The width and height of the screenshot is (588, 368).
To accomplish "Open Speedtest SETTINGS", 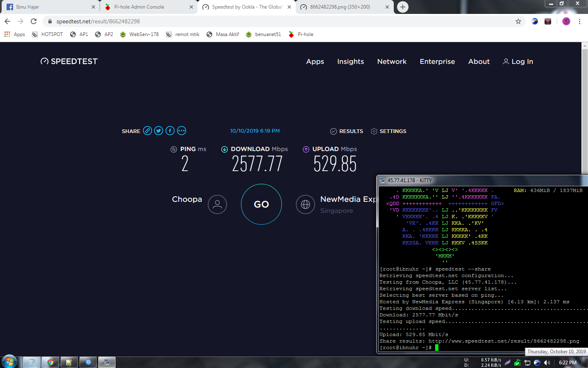I will [x=388, y=131].
